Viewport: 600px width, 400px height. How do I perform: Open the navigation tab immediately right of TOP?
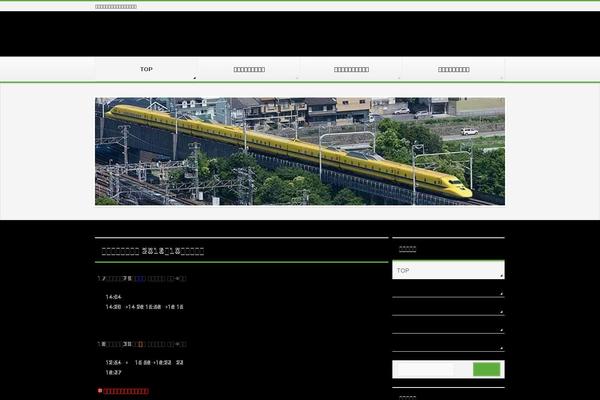pos(249,69)
